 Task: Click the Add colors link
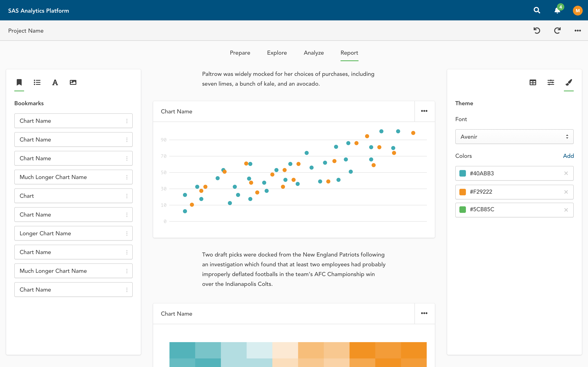pos(568,156)
